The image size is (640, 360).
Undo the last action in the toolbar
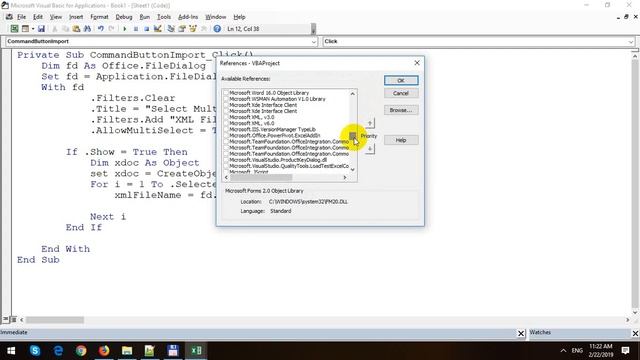click(100, 29)
